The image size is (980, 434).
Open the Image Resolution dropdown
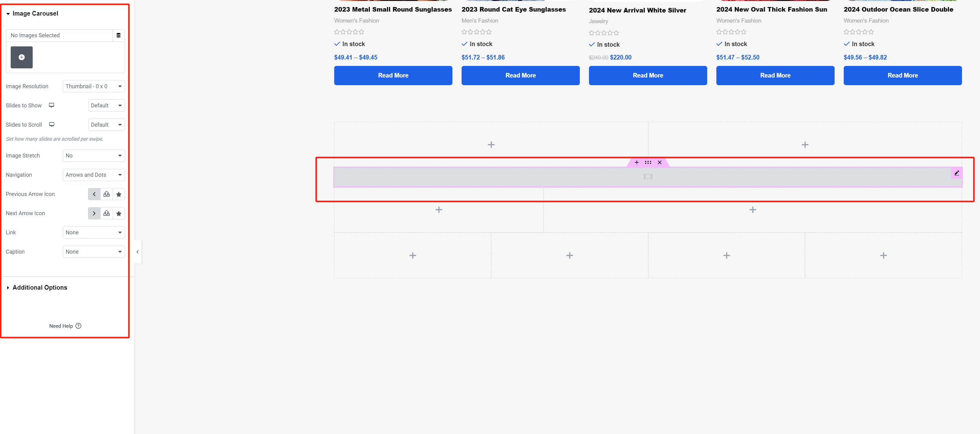point(93,86)
